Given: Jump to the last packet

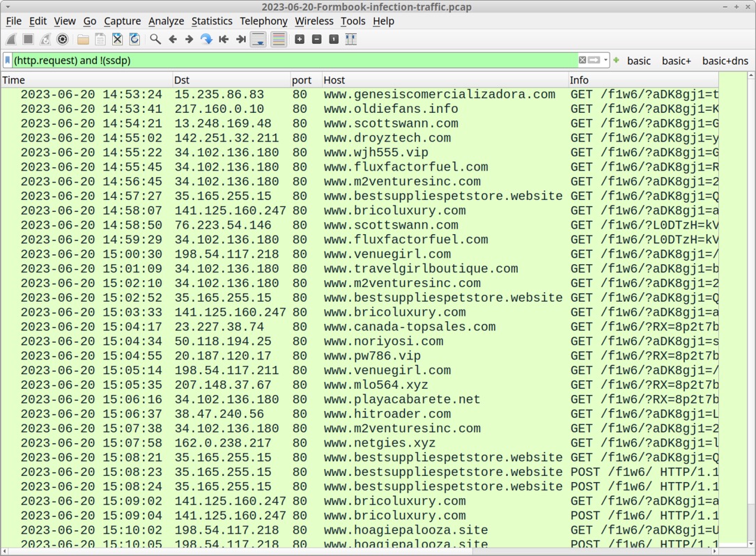Looking at the screenshot, I should click(240, 40).
